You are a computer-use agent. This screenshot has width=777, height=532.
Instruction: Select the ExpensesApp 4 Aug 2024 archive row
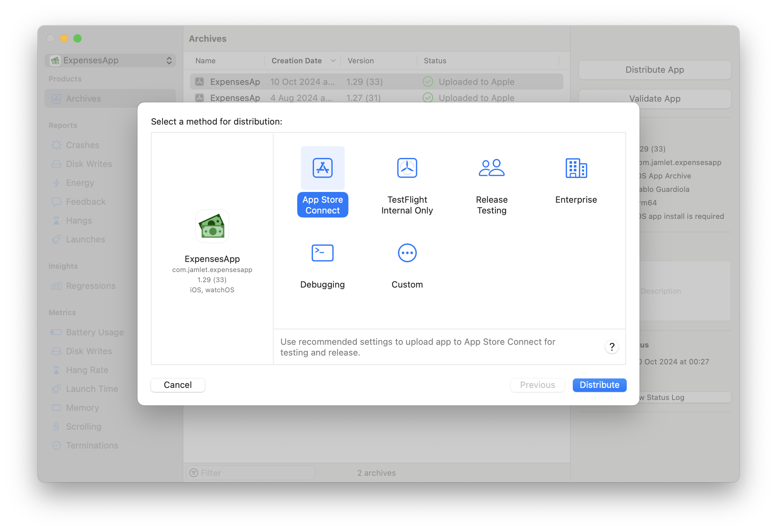click(x=377, y=98)
